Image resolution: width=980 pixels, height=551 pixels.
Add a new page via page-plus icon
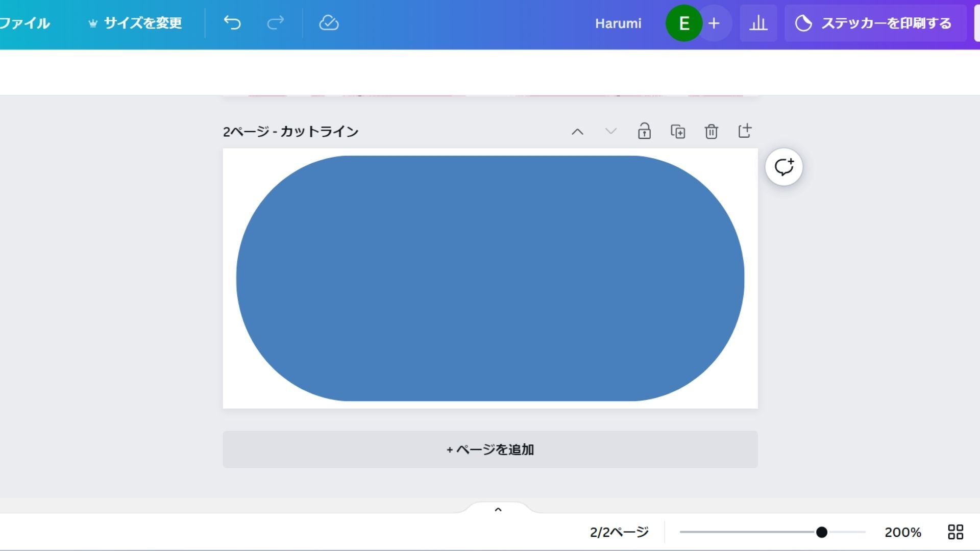(x=745, y=131)
